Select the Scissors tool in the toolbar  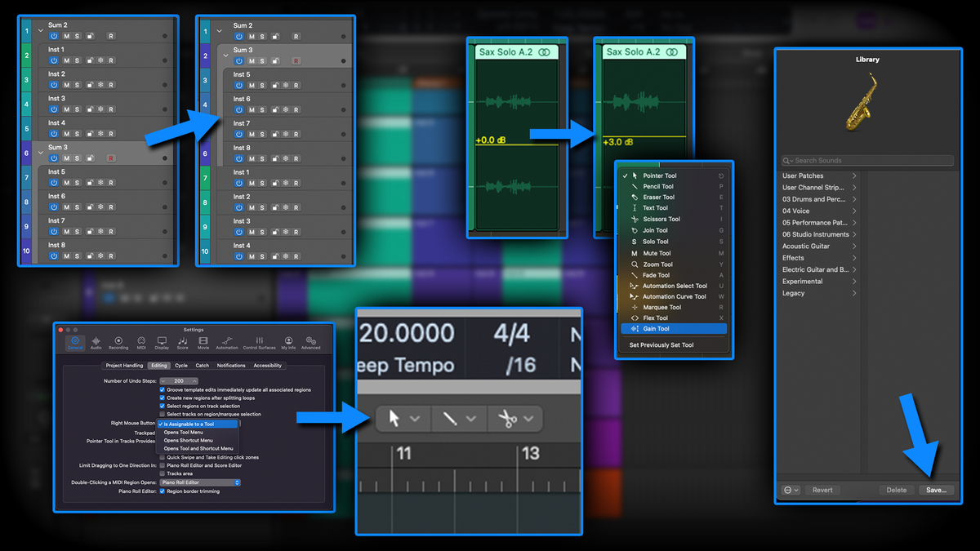[x=508, y=419]
